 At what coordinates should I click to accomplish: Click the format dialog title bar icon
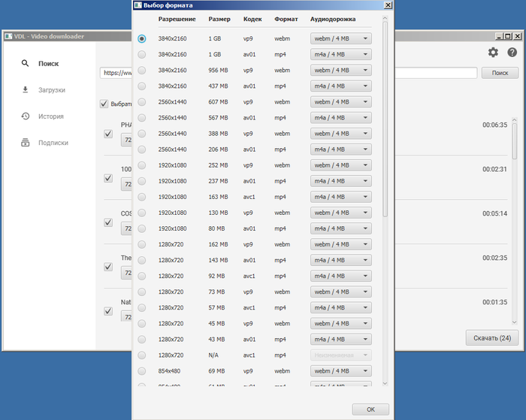(138, 5)
